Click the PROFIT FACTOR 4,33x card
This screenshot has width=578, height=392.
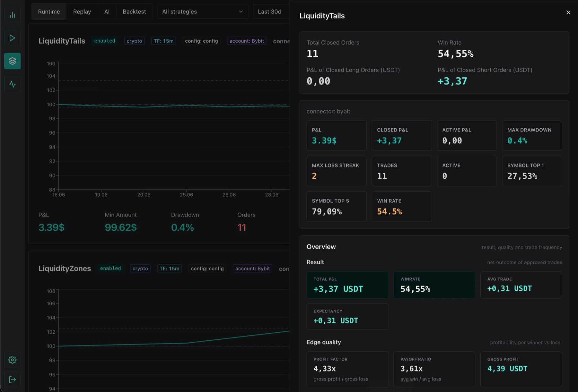tap(347, 369)
